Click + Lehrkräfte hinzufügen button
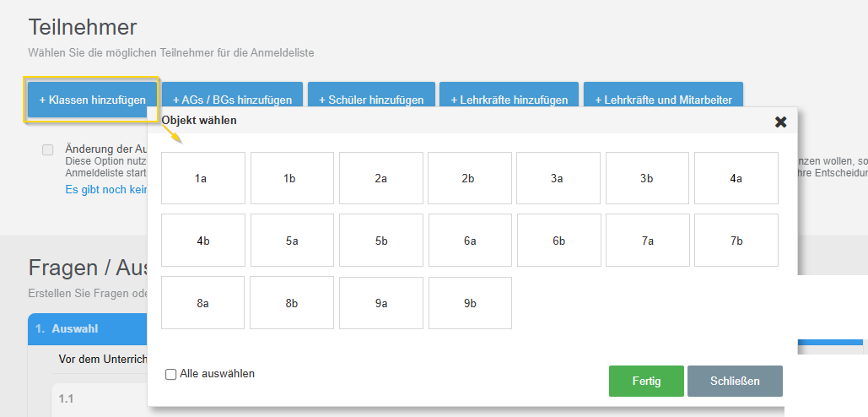This screenshot has width=868, height=417. [x=509, y=100]
